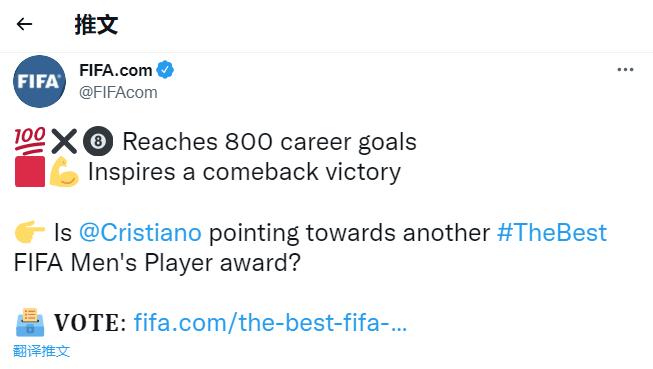
Task: Click the 8-ball emoji
Action: (98, 142)
